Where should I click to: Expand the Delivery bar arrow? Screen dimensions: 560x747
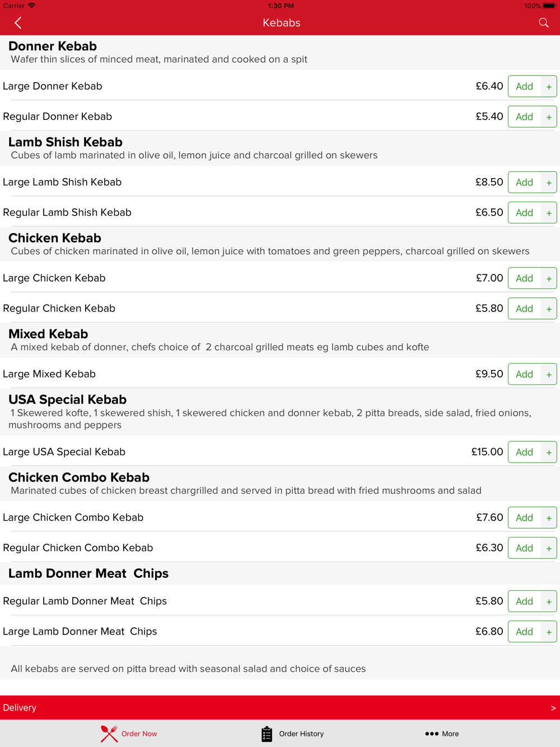[x=553, y=708]
